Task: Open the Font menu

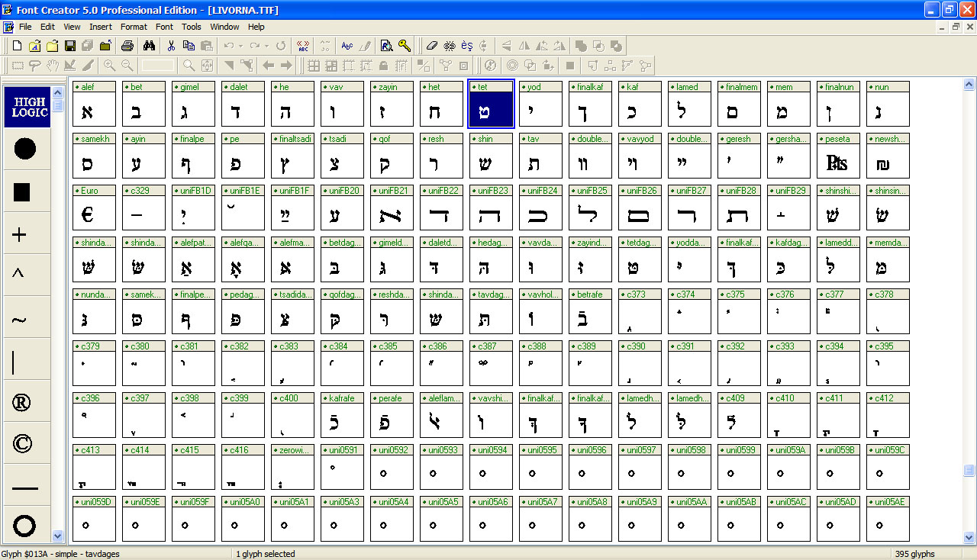Action: [x=164, y=27]
